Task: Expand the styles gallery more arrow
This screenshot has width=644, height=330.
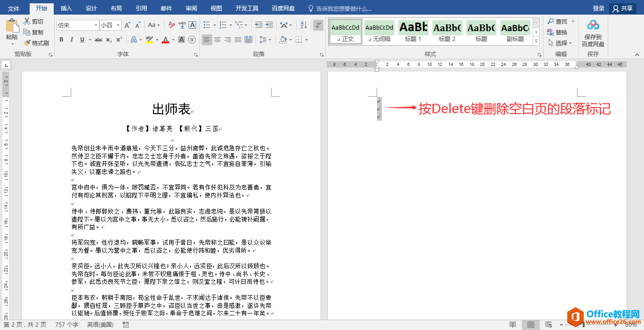Action: click(536, 41)
